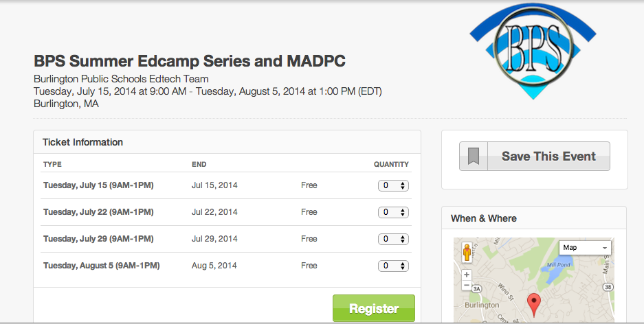Zoom out on the map
The image size is (644, 324).
tap(467, 285)
